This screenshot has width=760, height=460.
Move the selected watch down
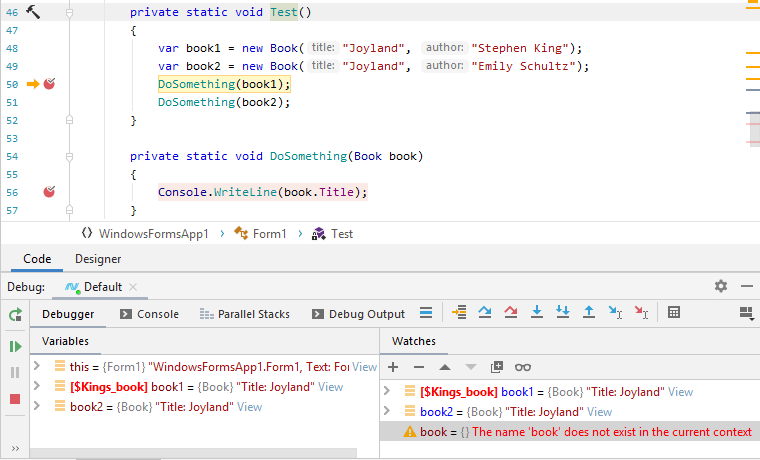click(471, 367)
